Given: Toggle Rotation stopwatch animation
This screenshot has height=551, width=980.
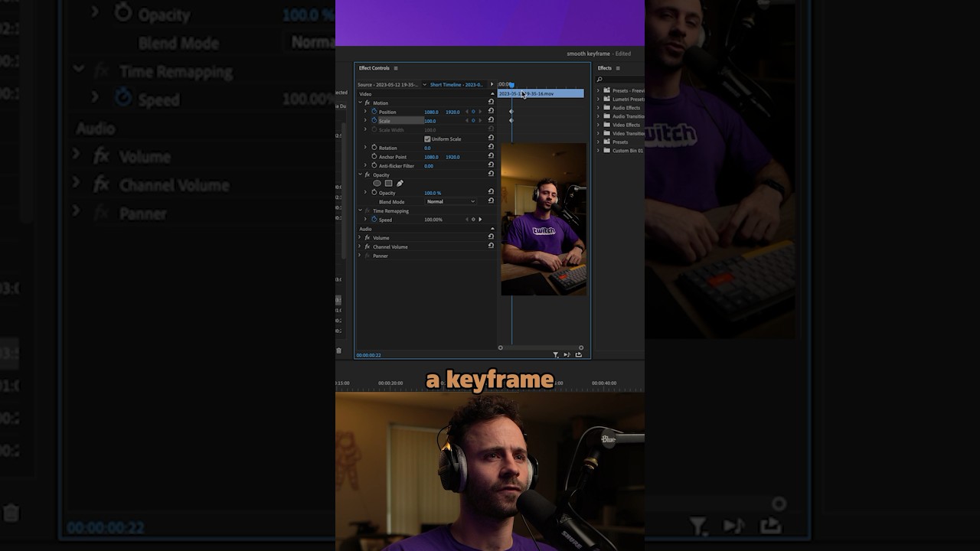Looking at the screenshot, I should [374, 148].
